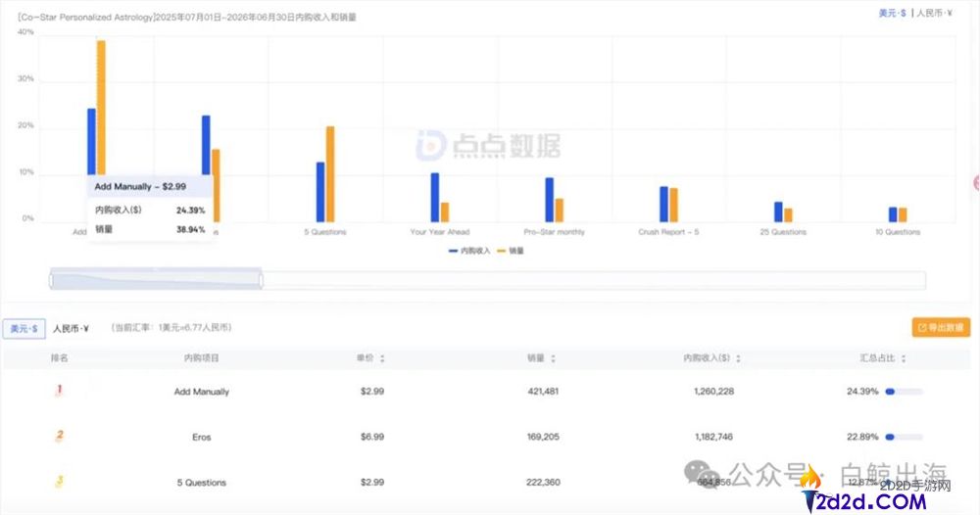The width and height of the screenshot is (980, 515).
Task: Switch chart currency to 人民币·¥ at top right
Action: (934, 13)
